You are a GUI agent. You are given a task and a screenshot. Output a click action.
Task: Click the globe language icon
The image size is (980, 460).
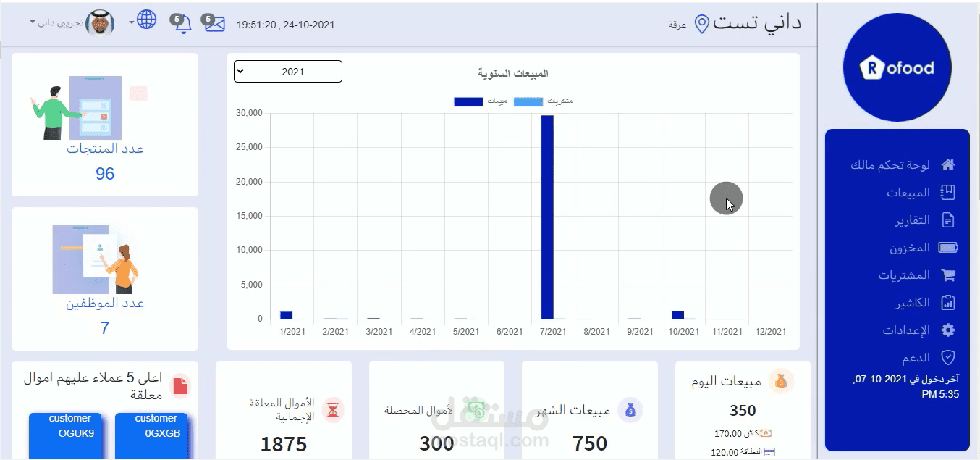[x=147, y=20]
